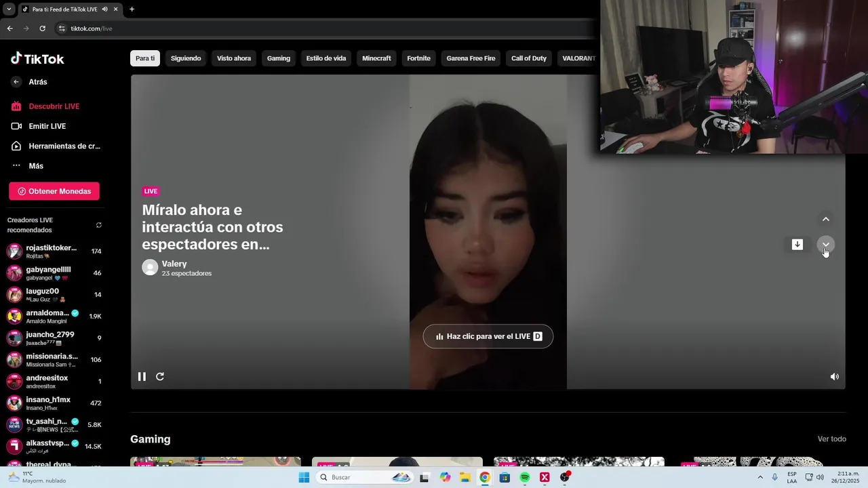Open gabyangellll recommended LIVE
This screenshot has height=488, width=868.
(54, 273)
